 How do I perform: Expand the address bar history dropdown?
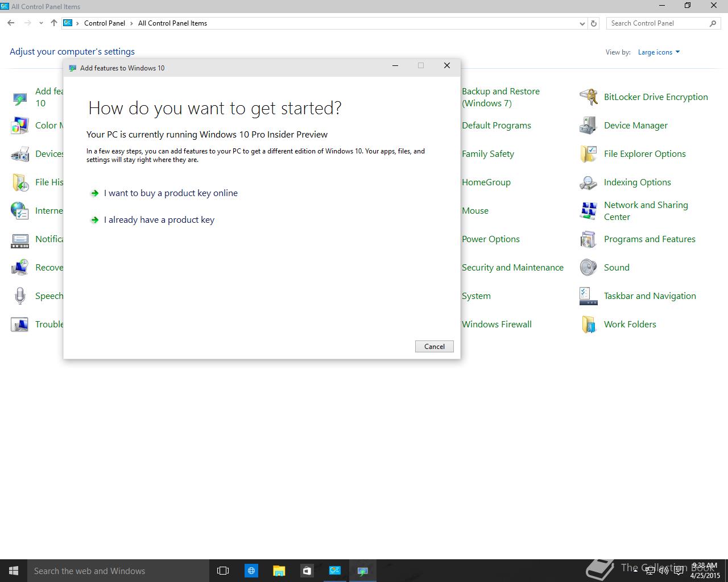[582, 23]
